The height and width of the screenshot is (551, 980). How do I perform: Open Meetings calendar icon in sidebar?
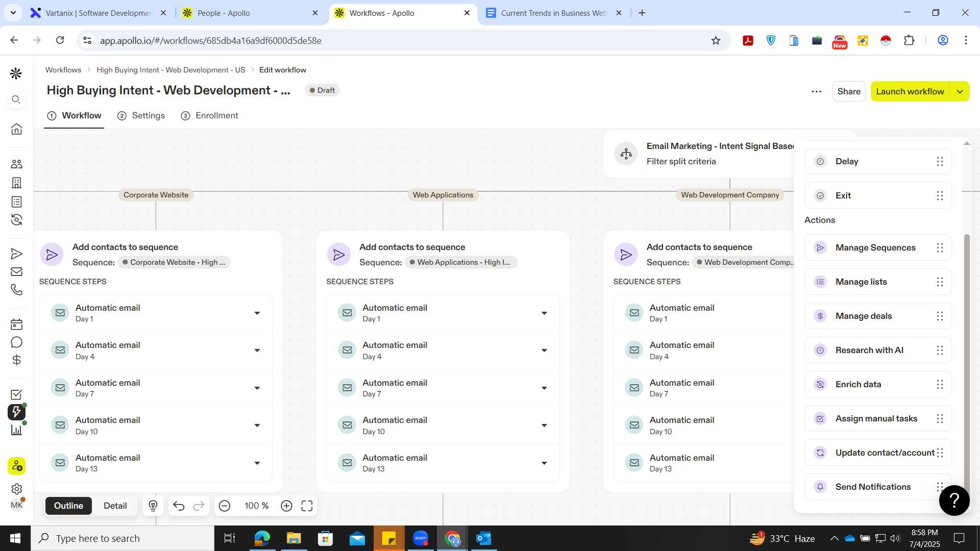click(x=16, y=324)
